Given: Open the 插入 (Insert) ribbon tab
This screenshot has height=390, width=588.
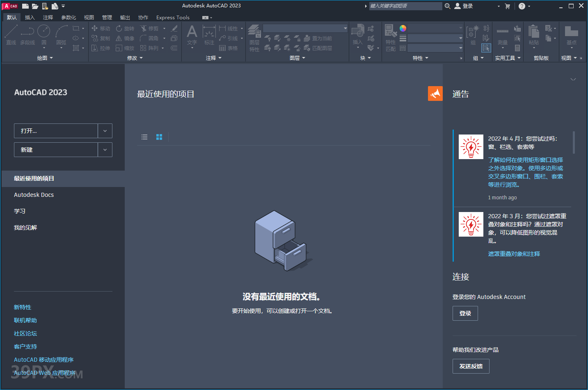Looking at the screenshot, I should pos(30,17).
